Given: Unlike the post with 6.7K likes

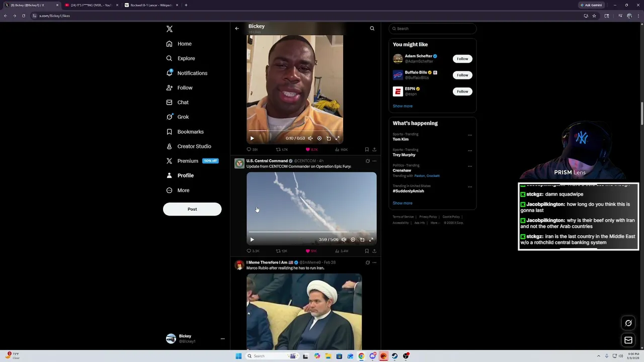Looking at the screenshot, I should (x=312, y=149).
